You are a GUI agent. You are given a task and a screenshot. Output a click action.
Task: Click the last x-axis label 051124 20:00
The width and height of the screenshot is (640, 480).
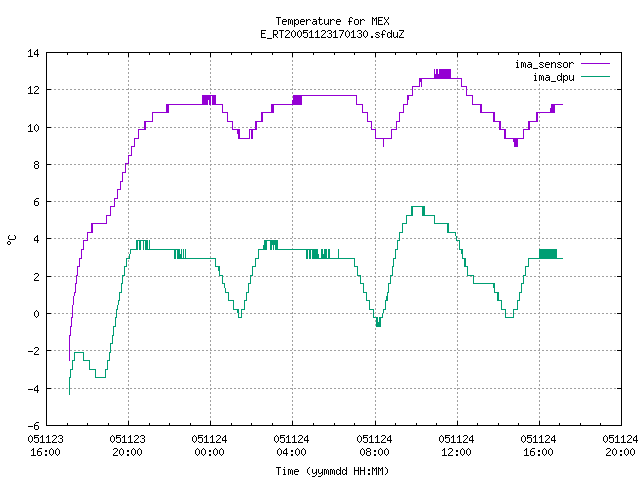tap(620, 446)
